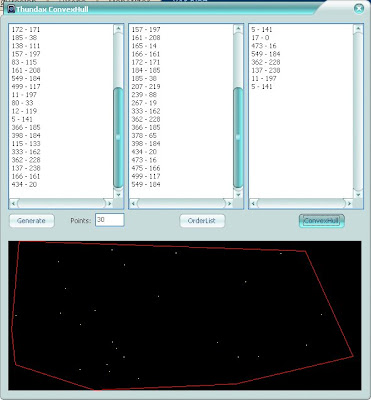
Task: Select "17 - 0" in the hull result list
Action: [260, 38]
